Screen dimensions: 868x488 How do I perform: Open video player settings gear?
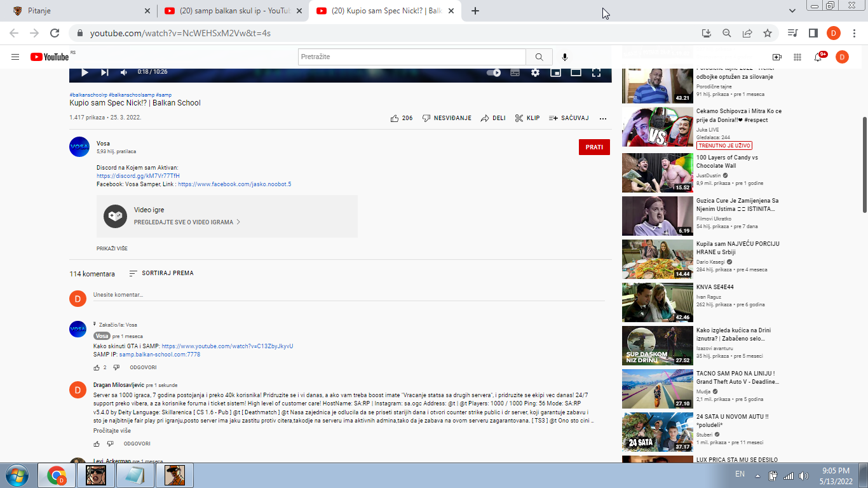(x=535, y=72)
